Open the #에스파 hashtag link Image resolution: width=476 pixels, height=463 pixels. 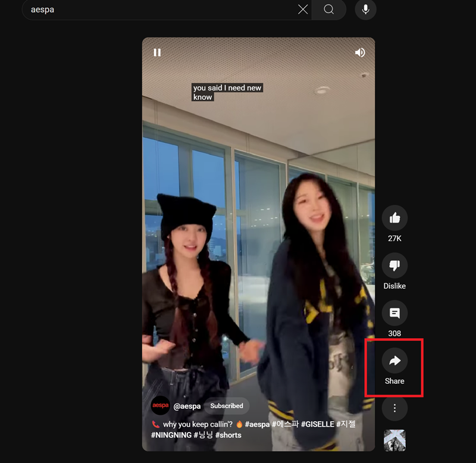(x=286, y=424)
